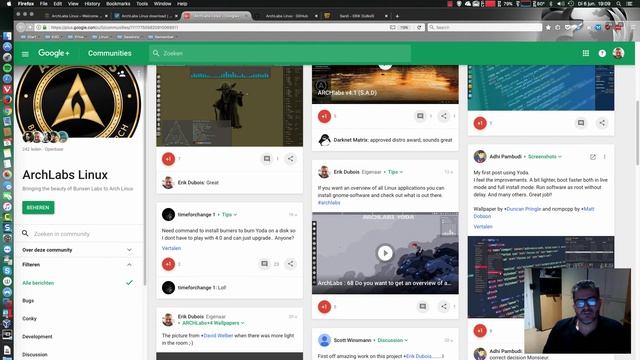Reload the page from the address bar
Viewport: 640px width, 360px height.
point(419,27)
